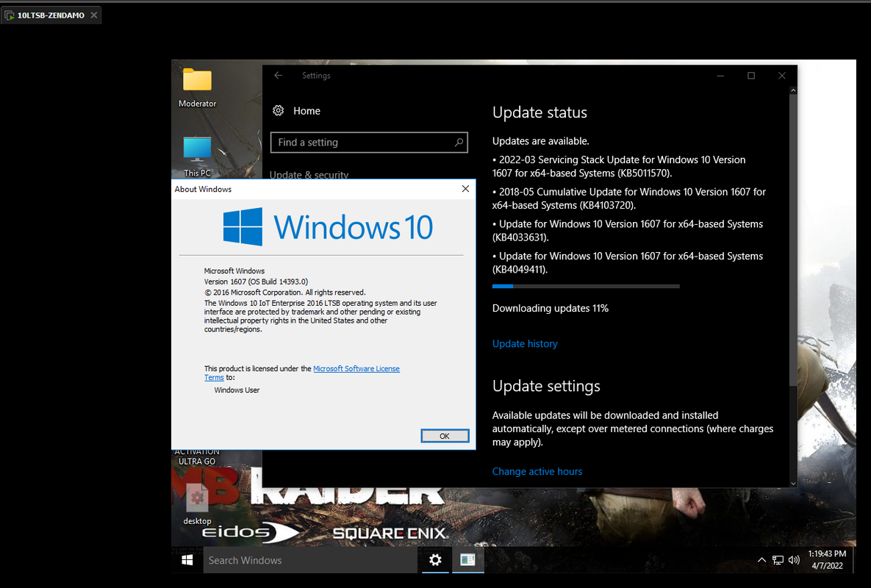Open the Moderator folder icon on desktop
Image resolution: width=871 pixels, height=588 pixels.
pyautogui.click(x=197, y=80)
